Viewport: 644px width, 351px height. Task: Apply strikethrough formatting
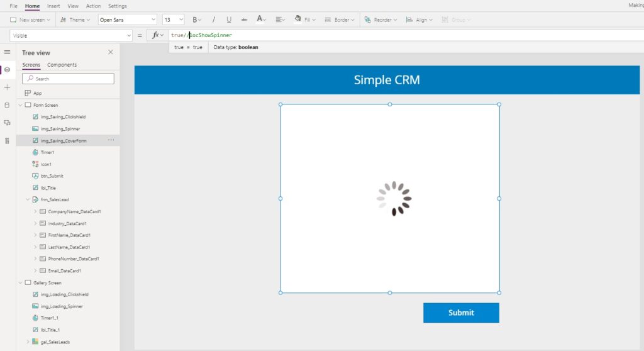click(x=244, y=19)
